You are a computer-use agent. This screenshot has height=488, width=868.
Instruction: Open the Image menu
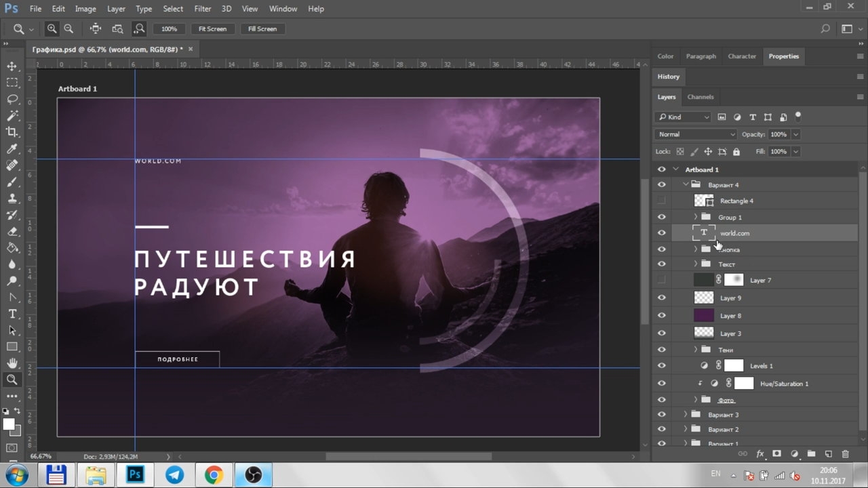(x=85, y=9)
